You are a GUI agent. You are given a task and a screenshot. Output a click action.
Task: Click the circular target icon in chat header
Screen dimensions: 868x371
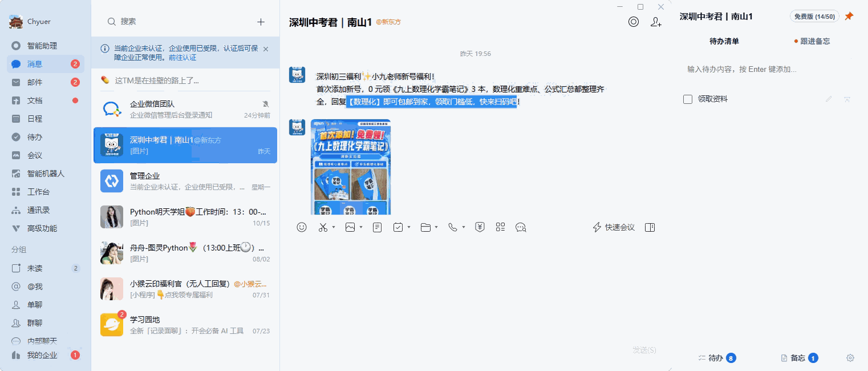click(634, 22)
